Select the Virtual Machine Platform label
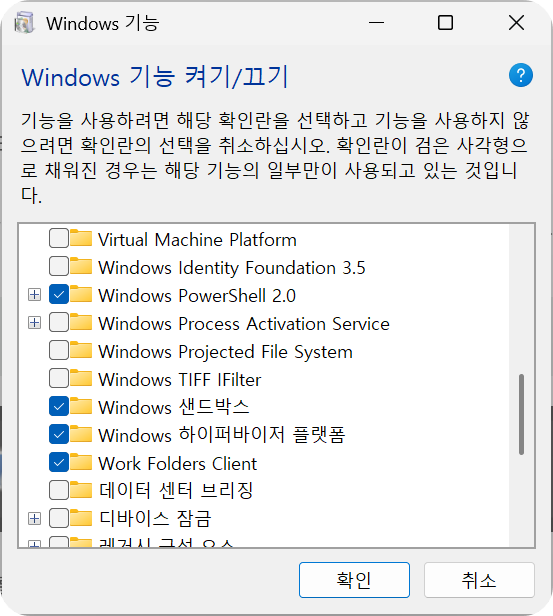 point(197,240)
